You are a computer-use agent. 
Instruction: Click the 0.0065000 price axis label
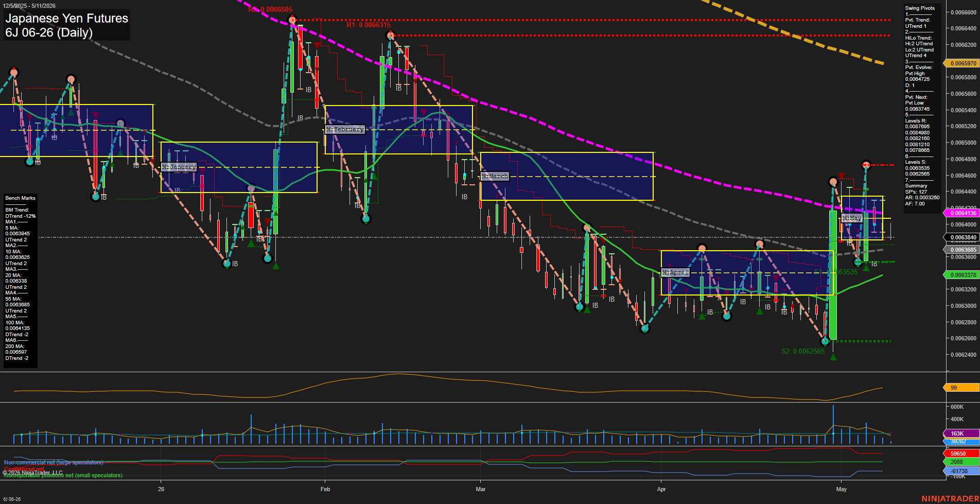964,143
